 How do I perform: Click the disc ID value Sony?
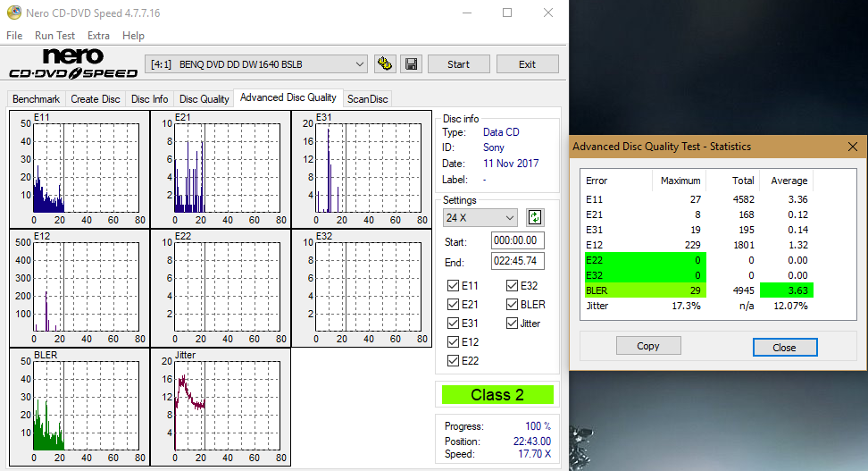pos(493,148)
